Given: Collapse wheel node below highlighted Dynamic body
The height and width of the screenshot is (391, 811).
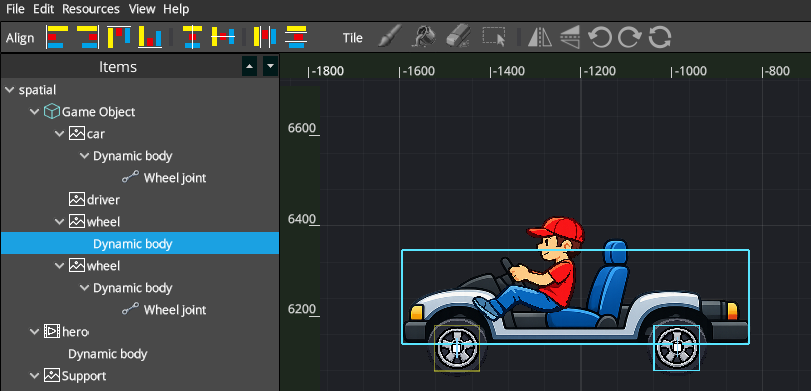Looking at the screenshot, I should (x=59, y=266).
